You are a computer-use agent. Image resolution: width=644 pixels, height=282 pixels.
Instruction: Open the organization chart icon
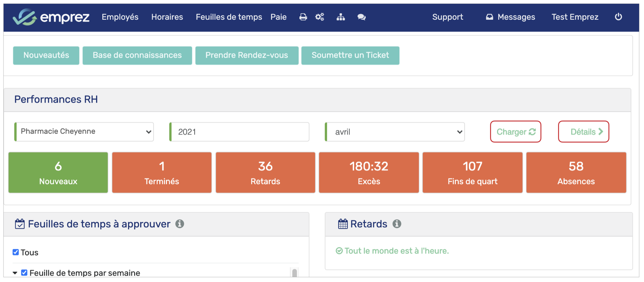(341, 17)
